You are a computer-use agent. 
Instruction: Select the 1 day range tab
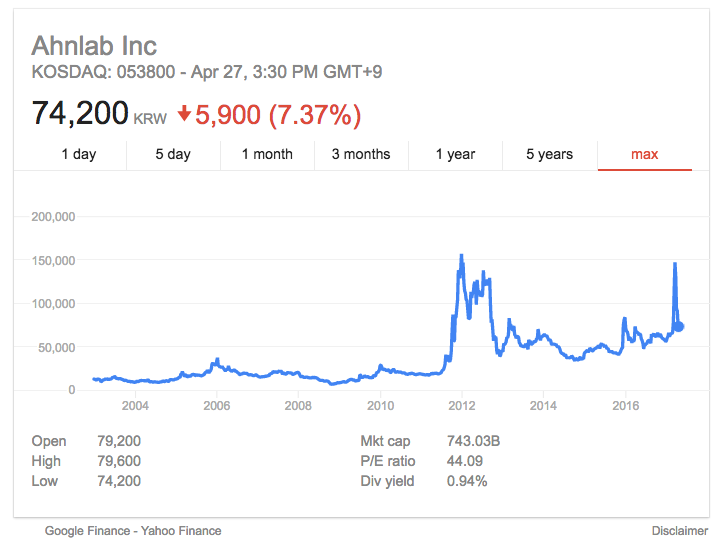click(79, 154)
